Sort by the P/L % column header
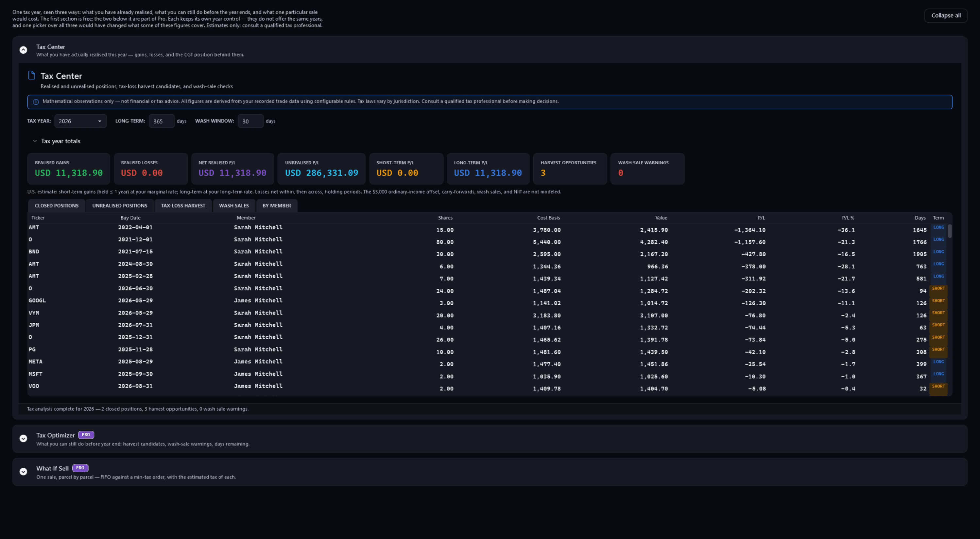980x539 pixels. 848,218
